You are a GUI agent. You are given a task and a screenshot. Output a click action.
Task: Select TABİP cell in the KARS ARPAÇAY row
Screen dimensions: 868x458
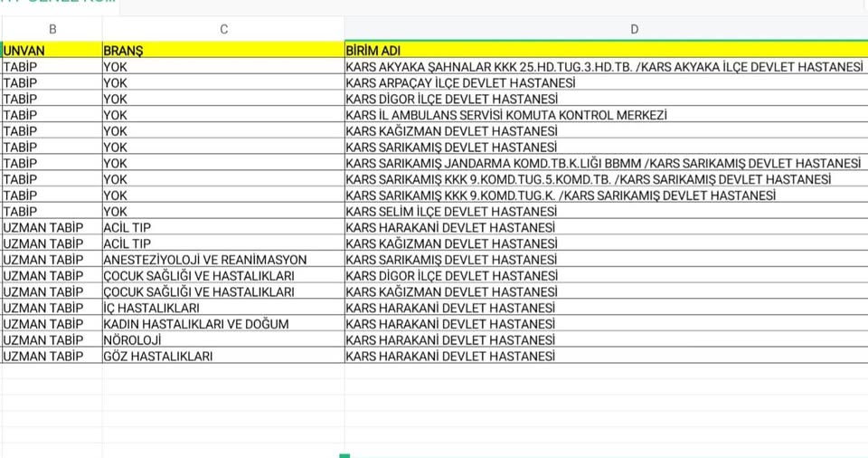(x=52, y=82)
